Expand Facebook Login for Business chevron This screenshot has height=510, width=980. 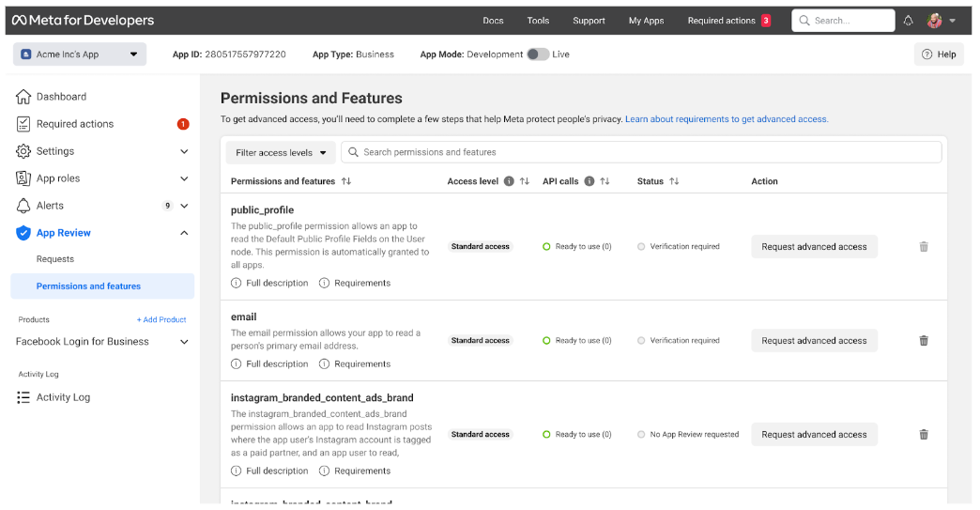point(184,342)
